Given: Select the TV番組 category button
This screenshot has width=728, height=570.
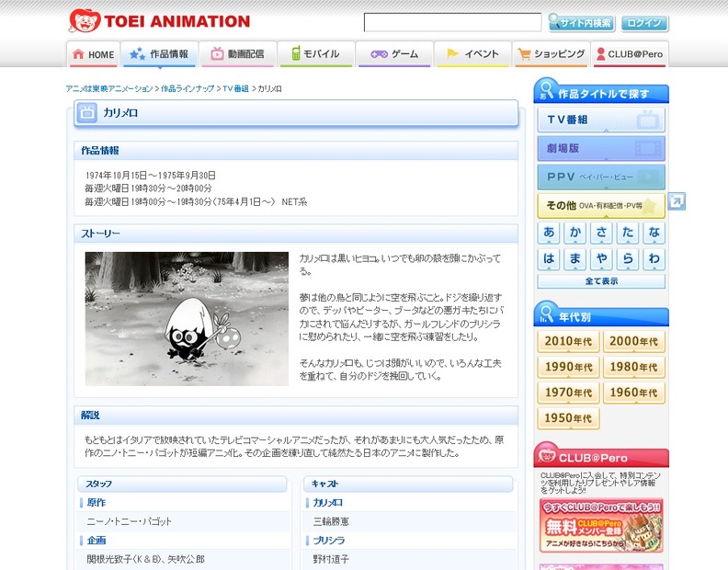Looking at the screenshot, I should pyautogui.click(x=601, y=120).
